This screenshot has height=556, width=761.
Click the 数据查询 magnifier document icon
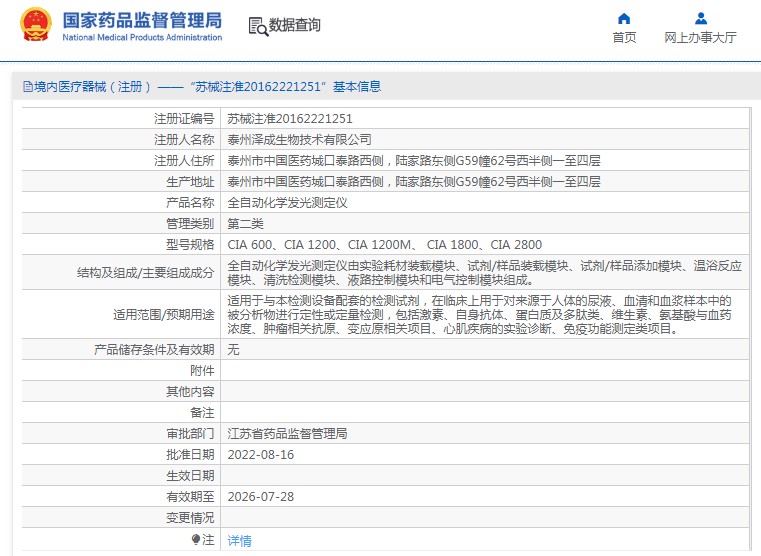pyautogui.click(x=257, y=26)
